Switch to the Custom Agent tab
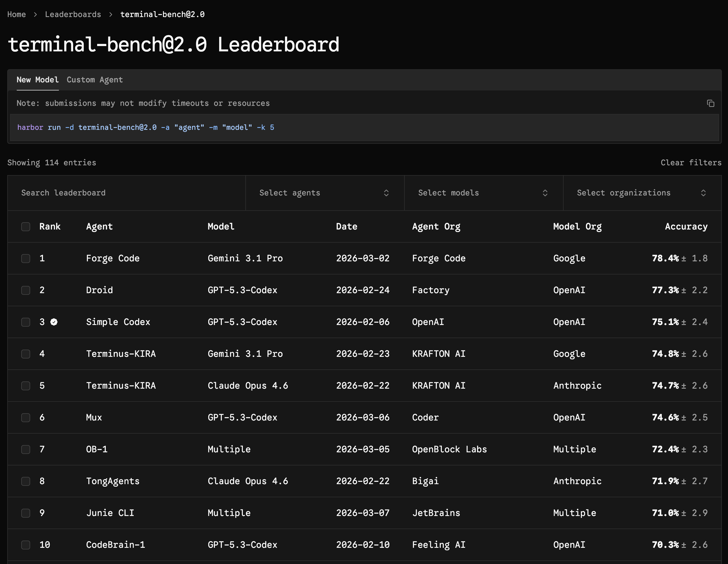This screenshot has width=728, height=564. click(95, 80)
